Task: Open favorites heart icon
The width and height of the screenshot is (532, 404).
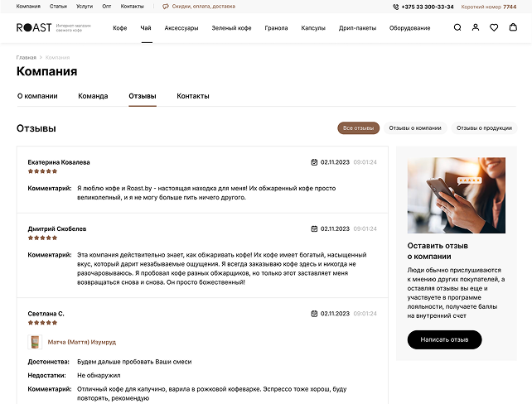Action: 494,27
